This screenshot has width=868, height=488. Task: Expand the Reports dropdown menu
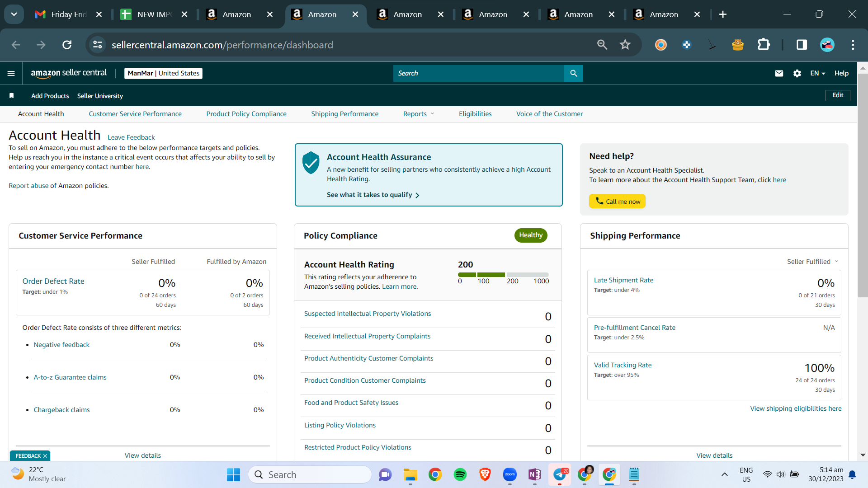pos(419,114)
